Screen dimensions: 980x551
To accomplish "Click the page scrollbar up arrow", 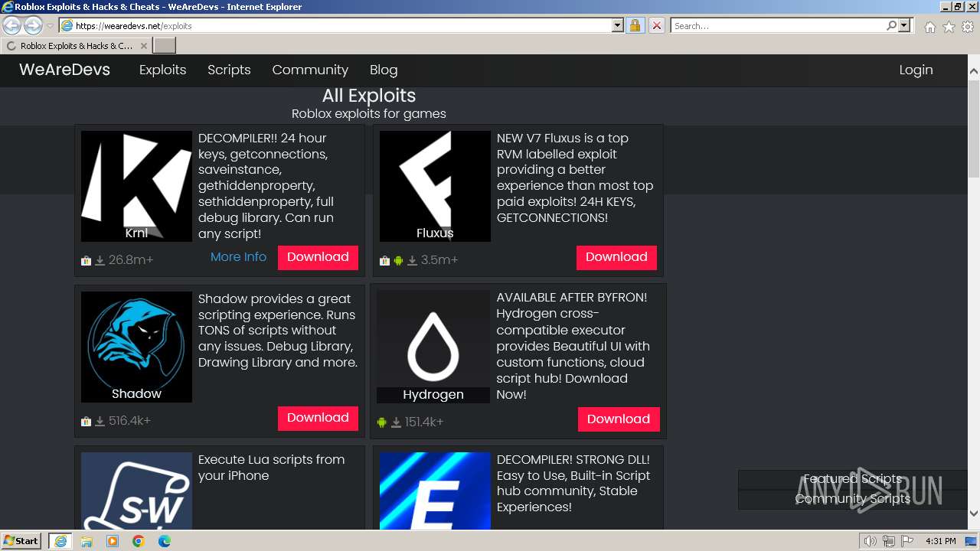I will coord(974,73).
